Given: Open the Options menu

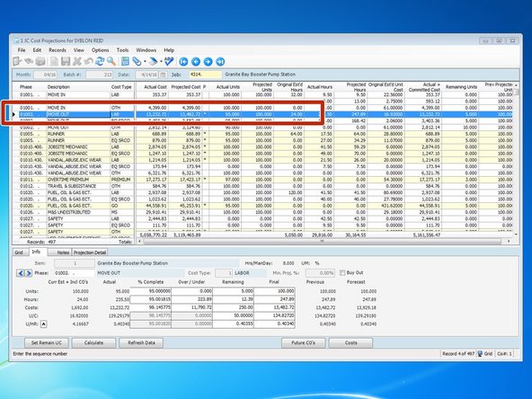Looking at the screenshot, I should click(100, 50).
